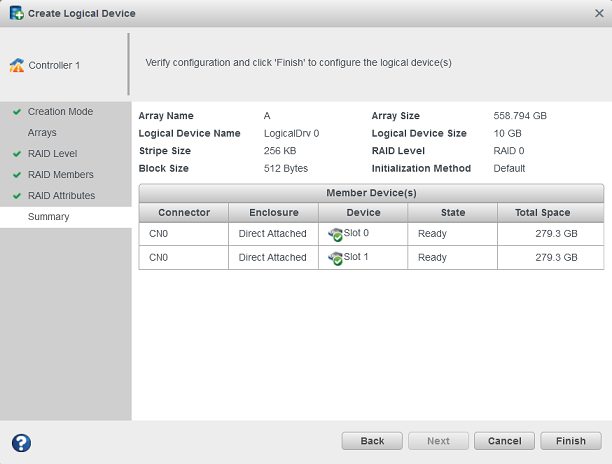
Task: Click the RAID Attributes green checkmark
Action: (17, 196)
